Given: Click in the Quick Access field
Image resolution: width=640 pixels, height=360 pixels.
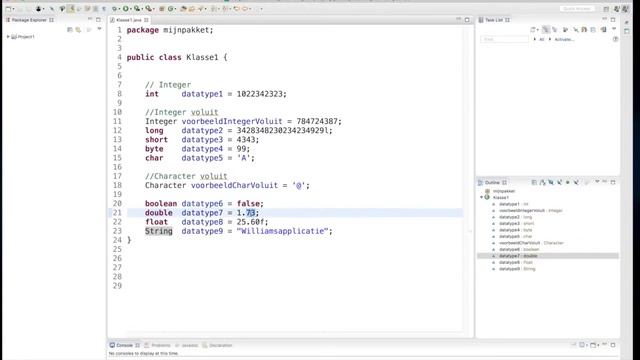Looking at the screenshot, I should (x=577, y=9).
